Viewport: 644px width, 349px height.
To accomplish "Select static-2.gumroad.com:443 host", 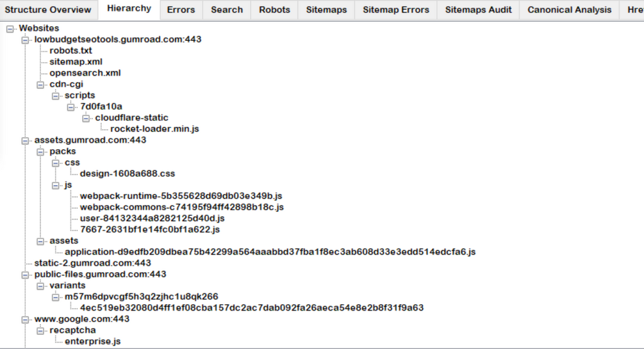I will 92,263.
